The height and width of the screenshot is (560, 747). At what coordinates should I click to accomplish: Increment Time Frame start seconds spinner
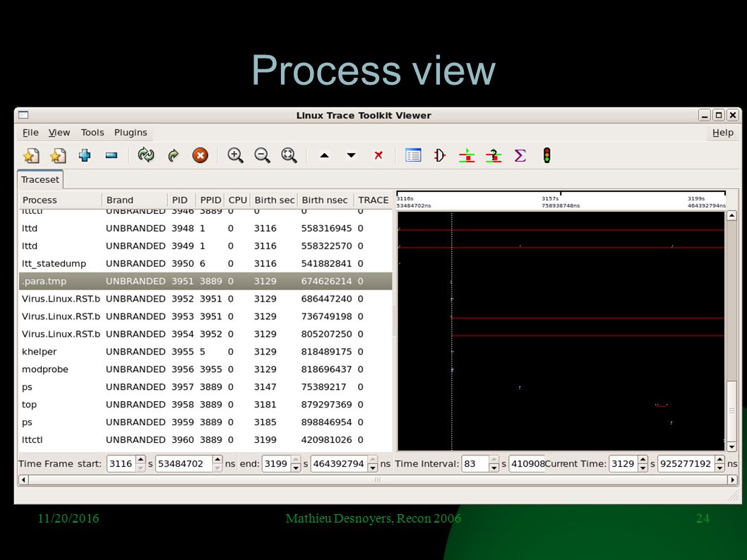[141, 460]
